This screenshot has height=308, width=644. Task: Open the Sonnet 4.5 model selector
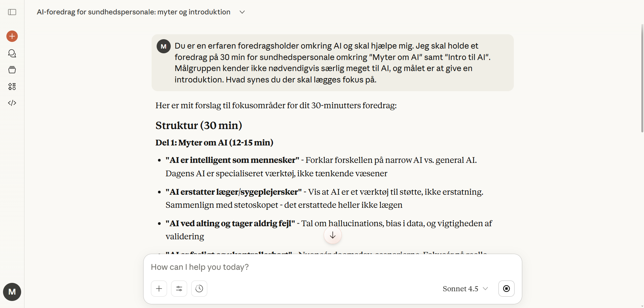(465, 289)
